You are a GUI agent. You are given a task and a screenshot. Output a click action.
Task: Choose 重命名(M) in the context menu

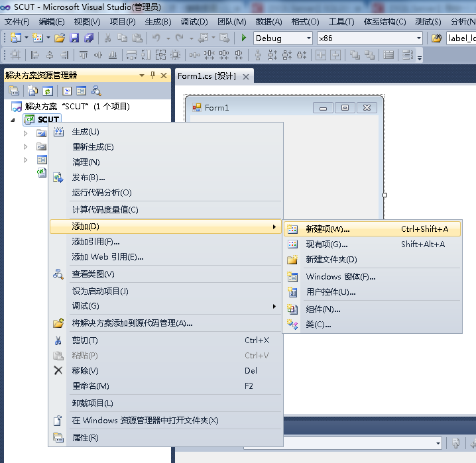click(x=166, y=386)
